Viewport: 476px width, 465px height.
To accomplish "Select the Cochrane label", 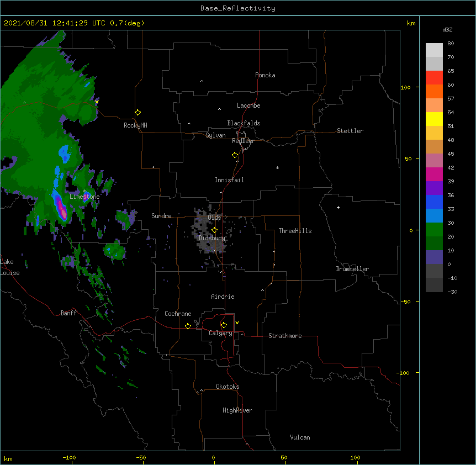I will 178,314.
